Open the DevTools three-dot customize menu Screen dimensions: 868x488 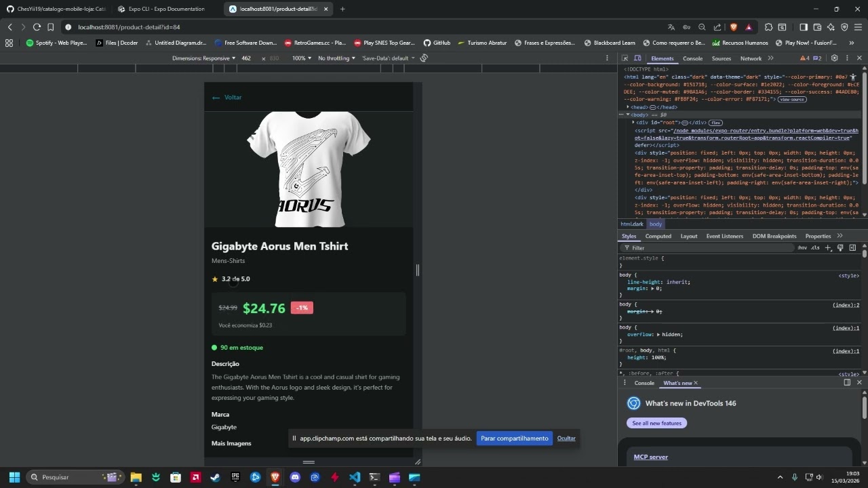point(846,58)
